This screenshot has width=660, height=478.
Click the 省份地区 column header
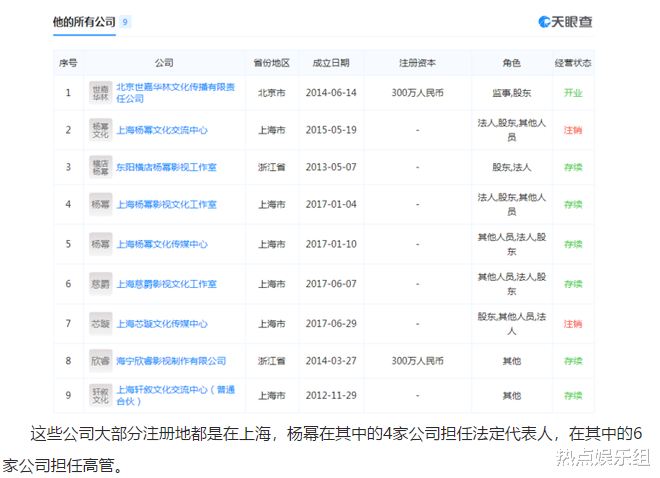(x=272, y=63)
